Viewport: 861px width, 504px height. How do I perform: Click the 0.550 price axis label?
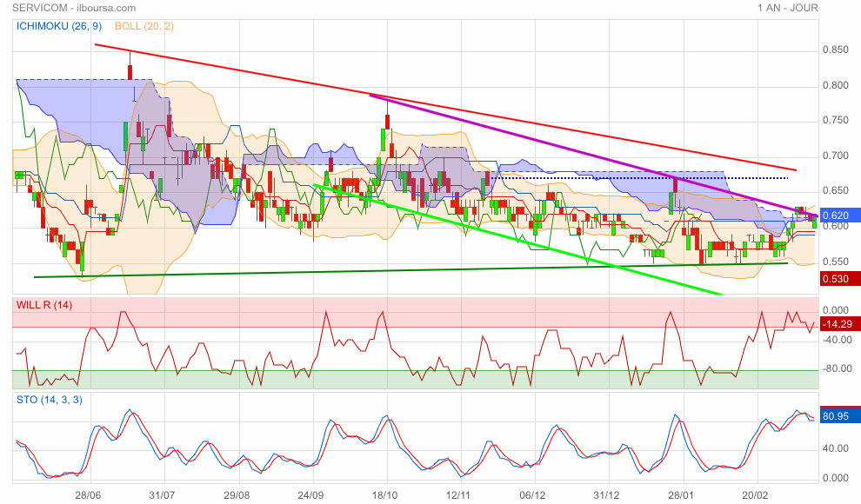(x=835, y=262)
